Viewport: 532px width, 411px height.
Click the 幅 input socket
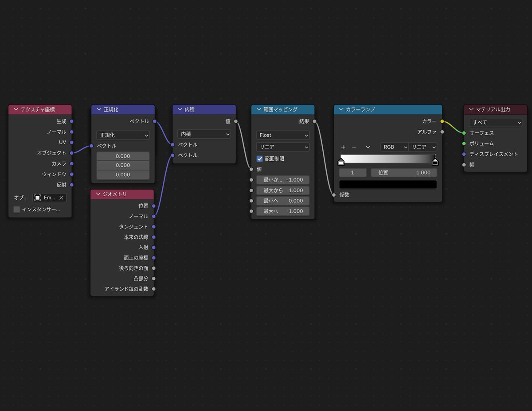point(464,165)
